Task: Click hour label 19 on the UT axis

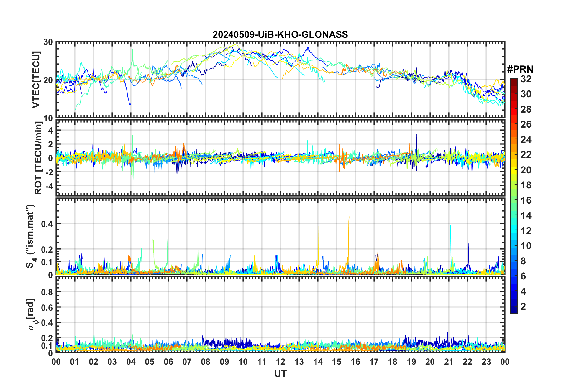Action: pos(411,362)
